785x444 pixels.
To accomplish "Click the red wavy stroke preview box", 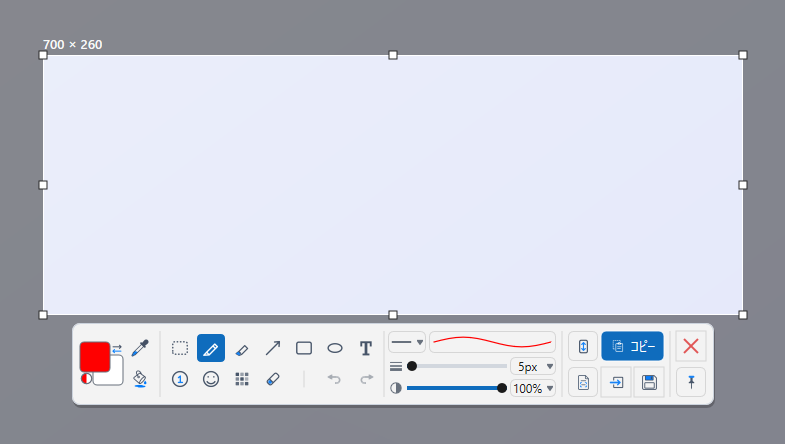I will (x=492, y=342).
